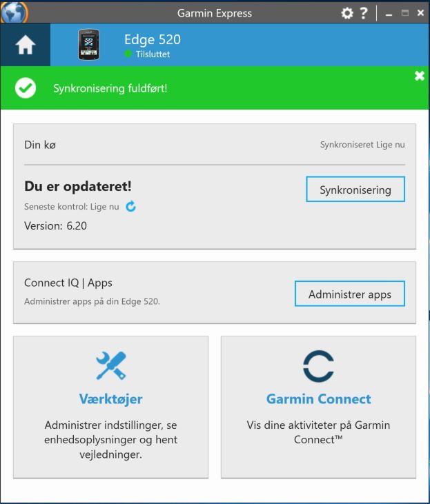Screen dimensions: 430x504
Task: Dismiss the green sync completed banner
Action: [x=420, y=76]
